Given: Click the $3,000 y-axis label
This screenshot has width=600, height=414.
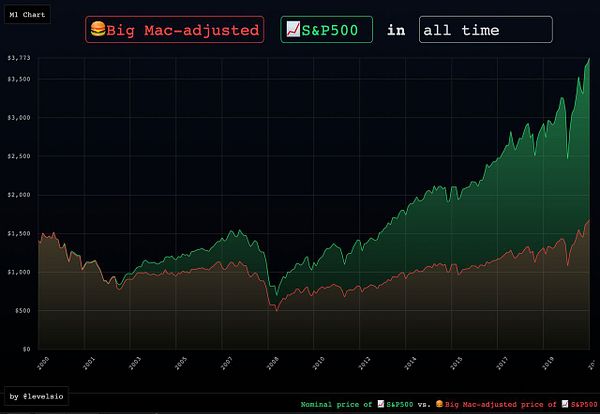Looking at the screenshot, I should 19,117.
